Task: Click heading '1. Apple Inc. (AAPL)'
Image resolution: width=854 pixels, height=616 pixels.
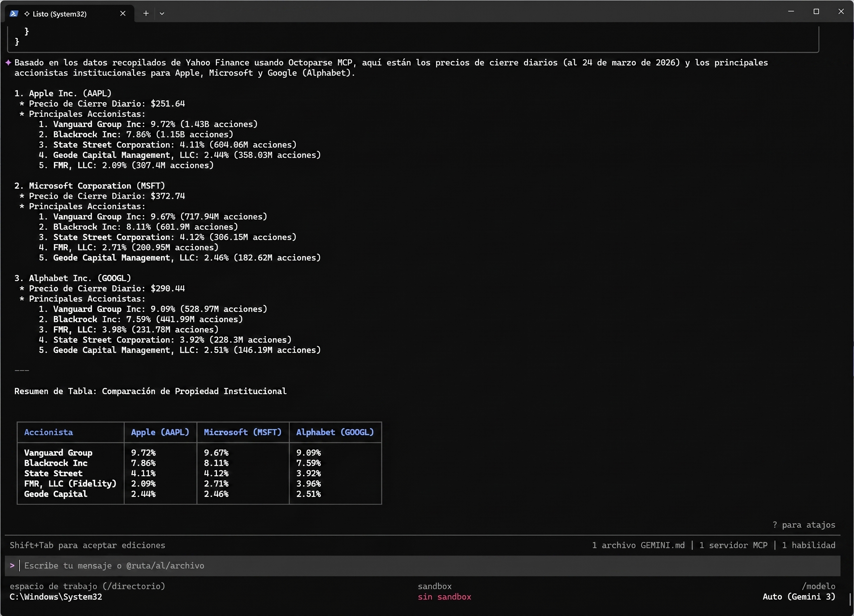Action: click(x=63, y=93)
